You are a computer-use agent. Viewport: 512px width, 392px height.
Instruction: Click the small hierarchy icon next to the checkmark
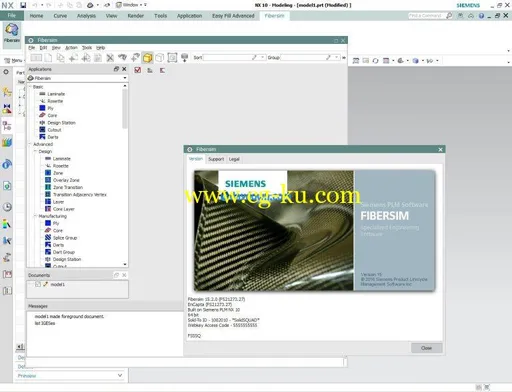150,70
